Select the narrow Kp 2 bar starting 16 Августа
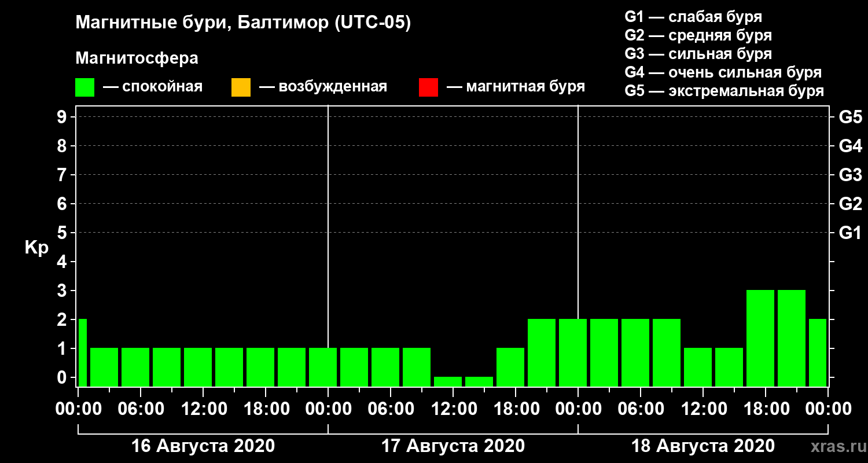The width and height of the screenshot is (868, 463). (82, 352)
